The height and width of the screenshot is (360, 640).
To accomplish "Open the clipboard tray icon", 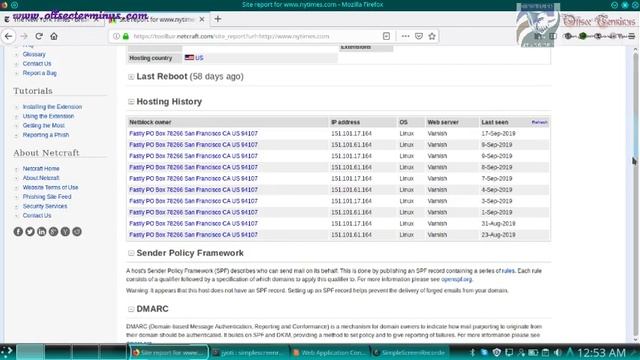I will tap(545, 352).
